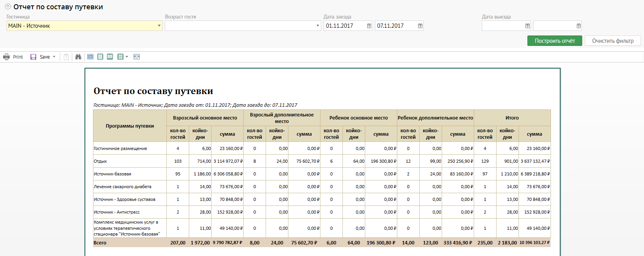
Task: Select single page view icon
Action: [100, 57]
